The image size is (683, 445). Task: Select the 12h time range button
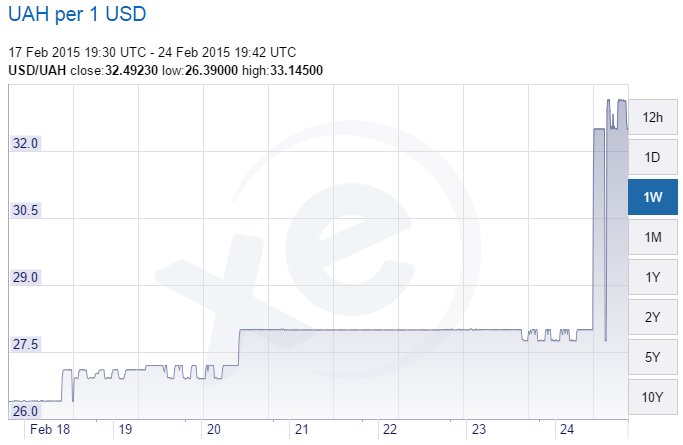[653, 117]
